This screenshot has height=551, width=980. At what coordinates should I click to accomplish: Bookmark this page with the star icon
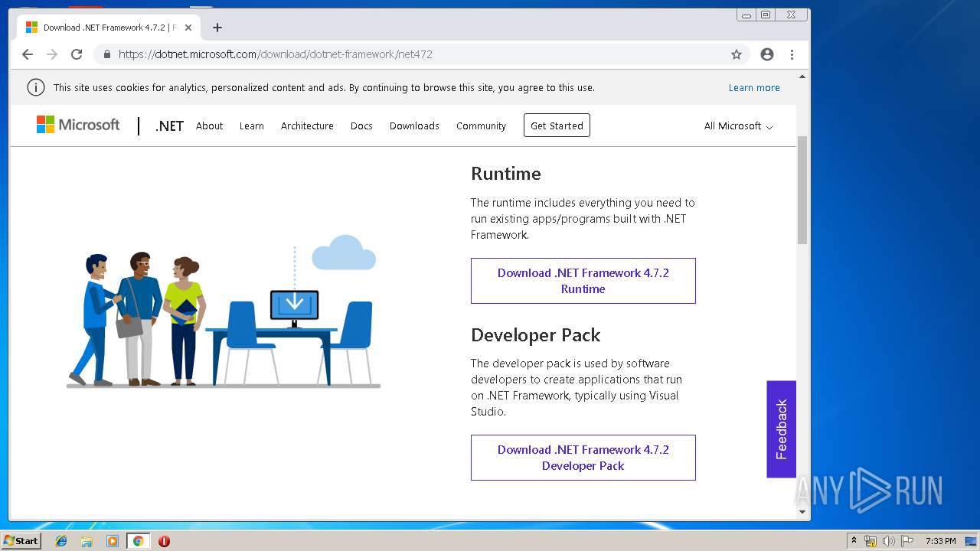click(x=737, y=54)
